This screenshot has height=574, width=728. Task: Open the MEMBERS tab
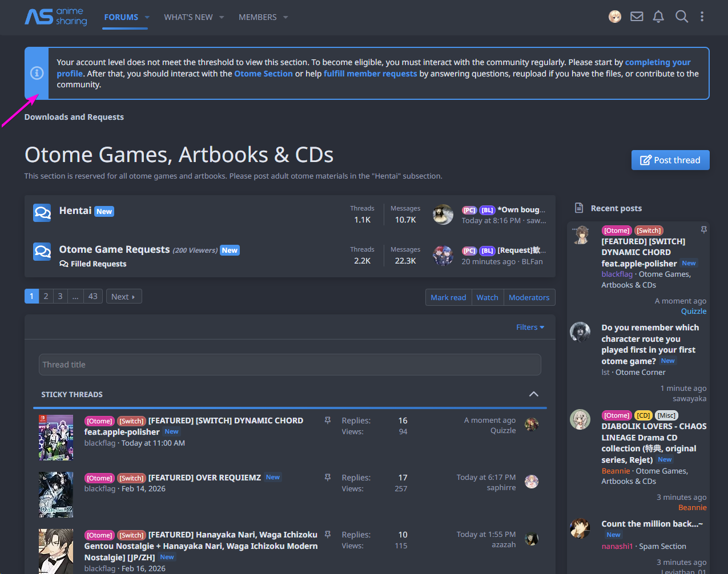(258, 17)
